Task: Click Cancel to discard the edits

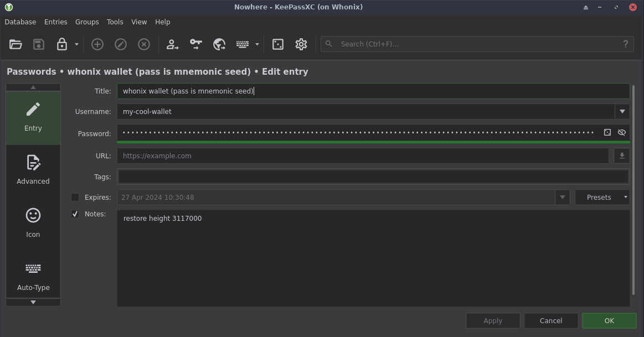Action: tap(551, 320)
